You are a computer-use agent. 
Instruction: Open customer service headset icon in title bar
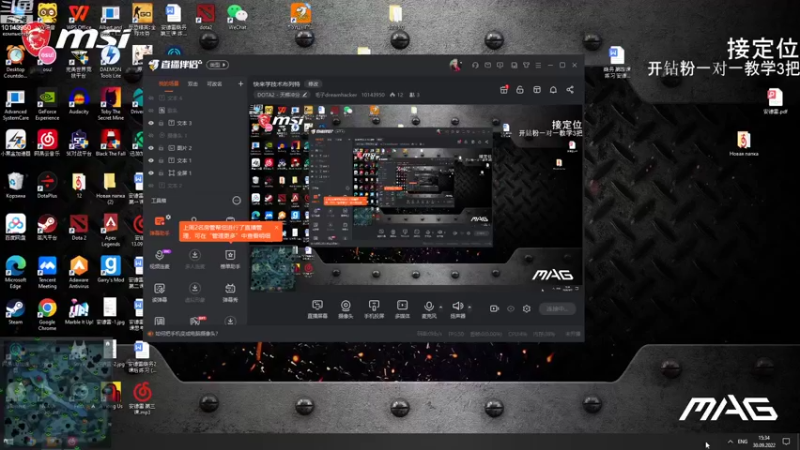click(x=475, y=65)
